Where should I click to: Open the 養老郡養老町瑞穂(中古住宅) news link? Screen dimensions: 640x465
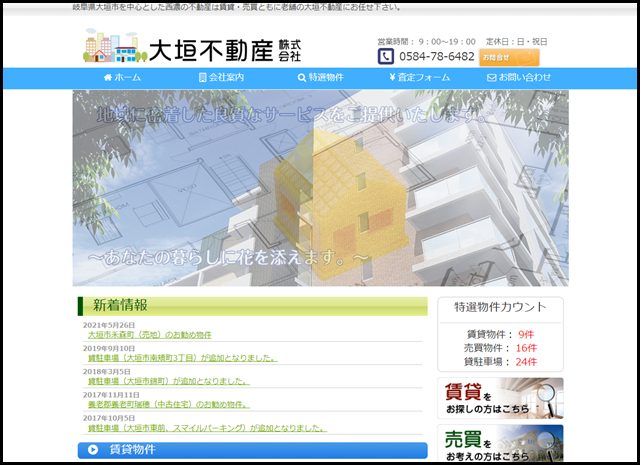tap(169, 405)
